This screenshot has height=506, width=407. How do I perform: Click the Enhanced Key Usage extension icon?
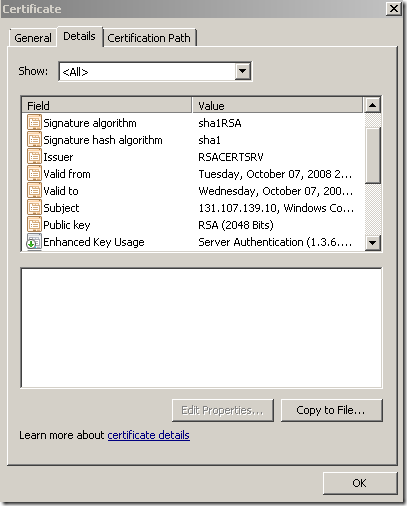coord(34,242)
